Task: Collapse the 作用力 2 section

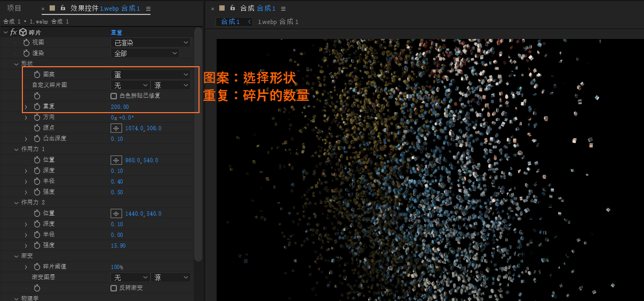Action: tap(16, 202)
